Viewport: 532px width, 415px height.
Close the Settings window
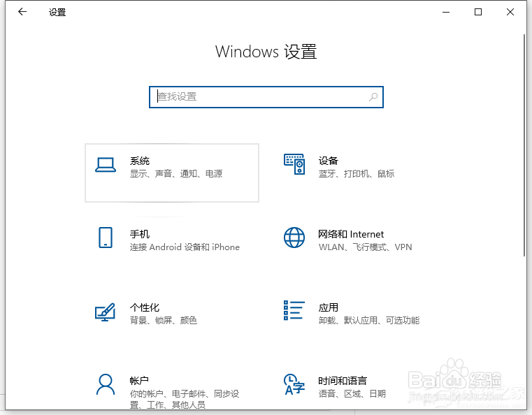[510, 12]
